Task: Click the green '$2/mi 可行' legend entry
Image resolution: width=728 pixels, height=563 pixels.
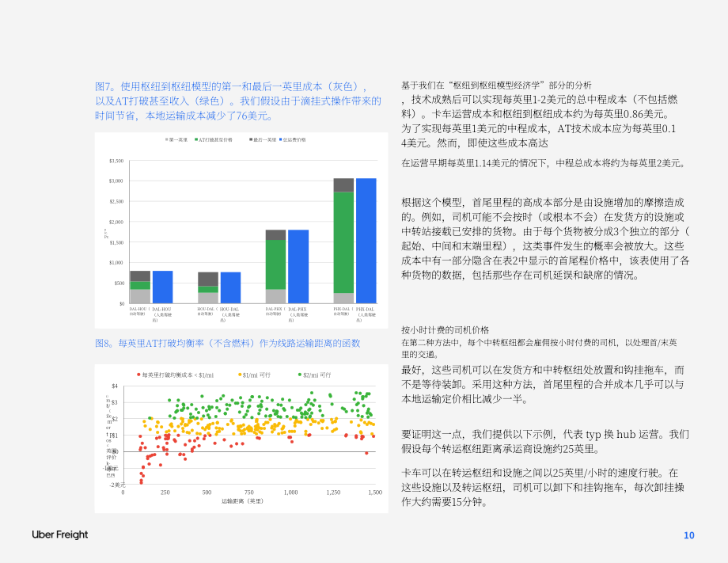Action: pos(315,375)
